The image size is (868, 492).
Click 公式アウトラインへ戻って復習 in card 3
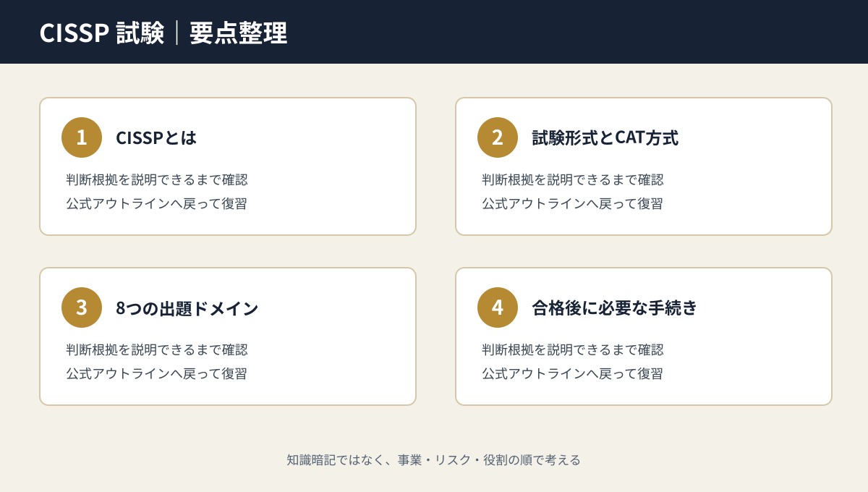click(x=157, y=373)
